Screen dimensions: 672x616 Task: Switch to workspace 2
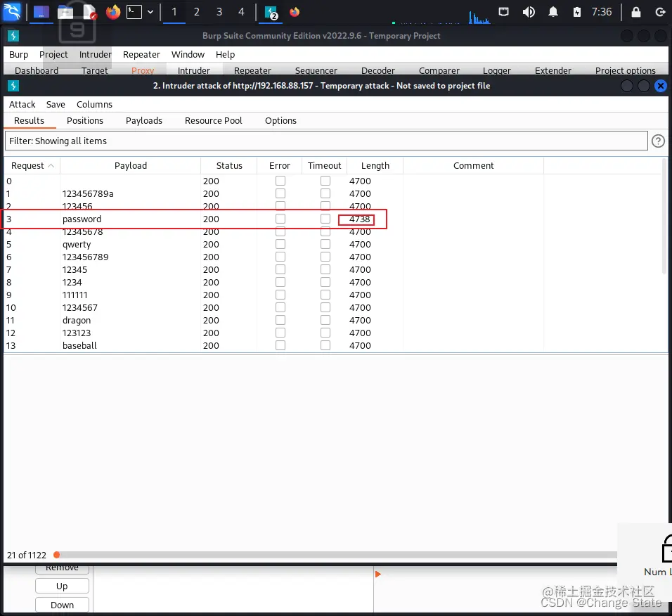[x=197, y=12]
